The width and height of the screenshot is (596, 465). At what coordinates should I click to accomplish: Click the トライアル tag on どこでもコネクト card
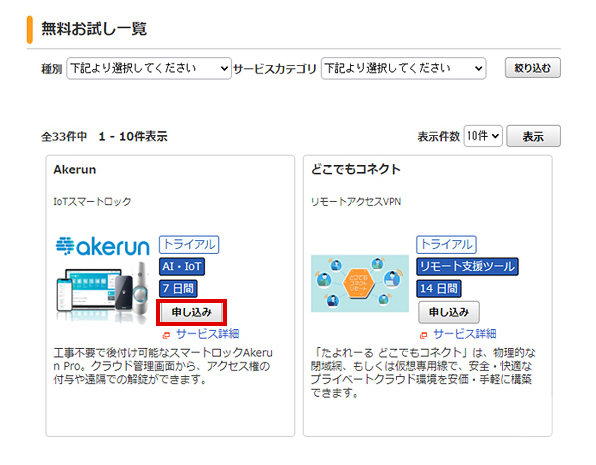pyautogui.click(x=446, y=244)
